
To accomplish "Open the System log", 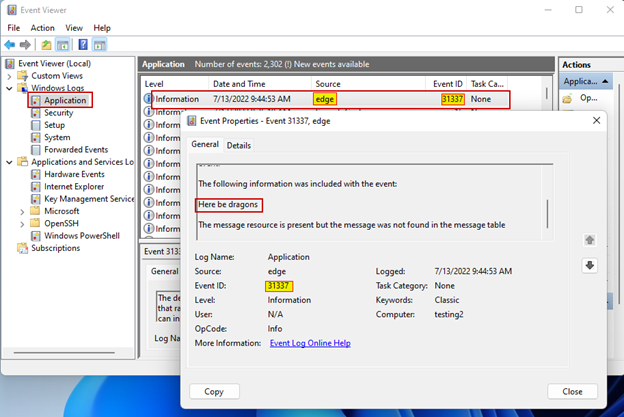I will pyautogui.click(x=56, y=137).
